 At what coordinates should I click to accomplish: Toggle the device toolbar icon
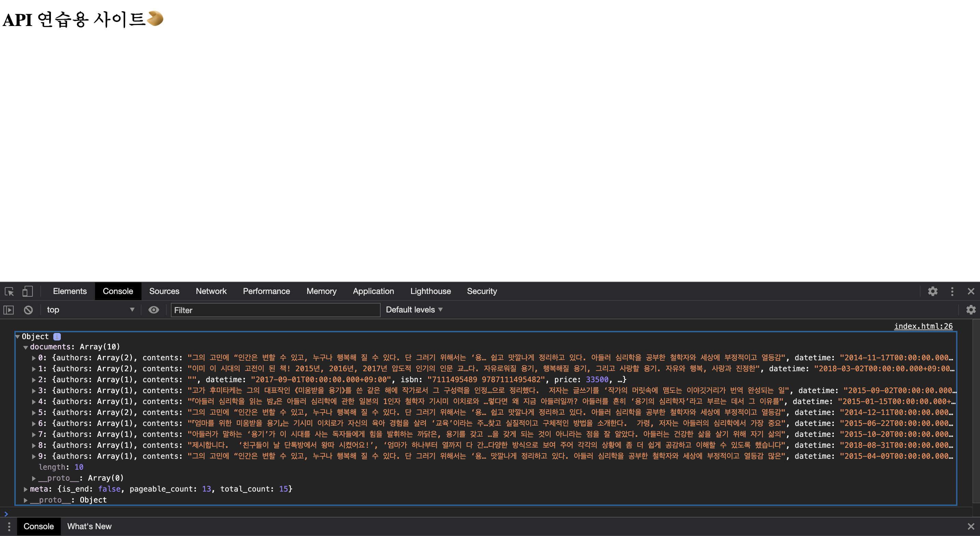(27, 292)
